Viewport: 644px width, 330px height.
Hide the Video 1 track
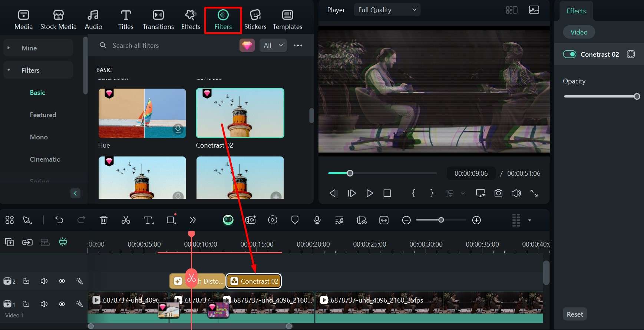(62, 304)
